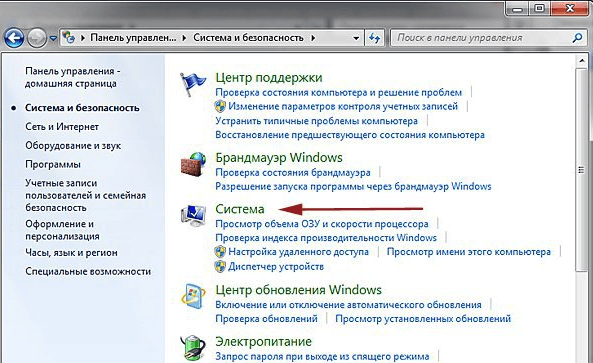Open Диспетчер устройств
The height and width of the screenshot is (363, 593).
(276, 267)
